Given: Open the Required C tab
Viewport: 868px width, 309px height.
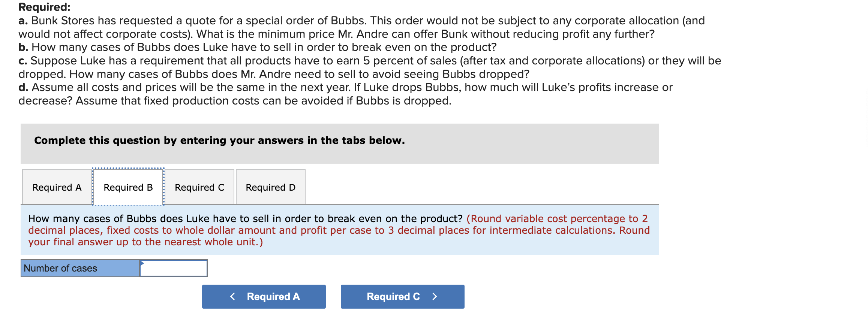Looking at the screenshot, I should [199, 187].
